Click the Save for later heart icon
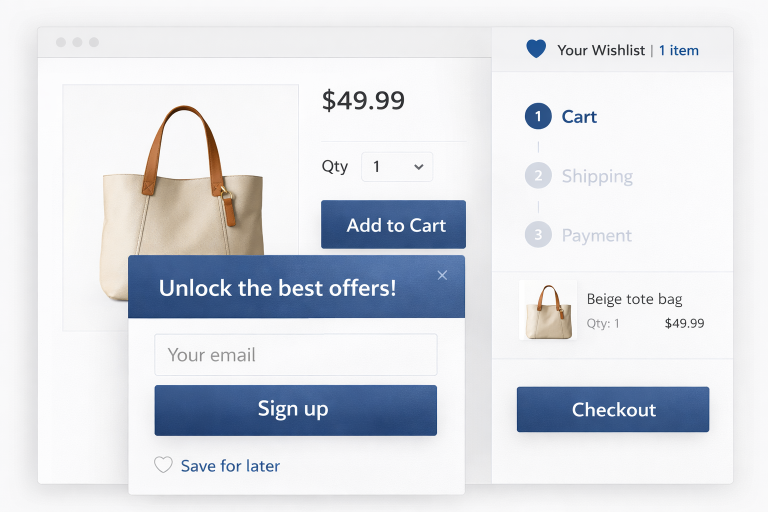 (163, 465)
